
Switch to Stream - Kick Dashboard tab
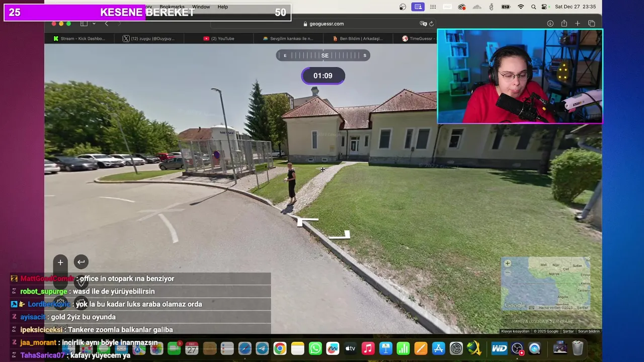tap(79, 38)
